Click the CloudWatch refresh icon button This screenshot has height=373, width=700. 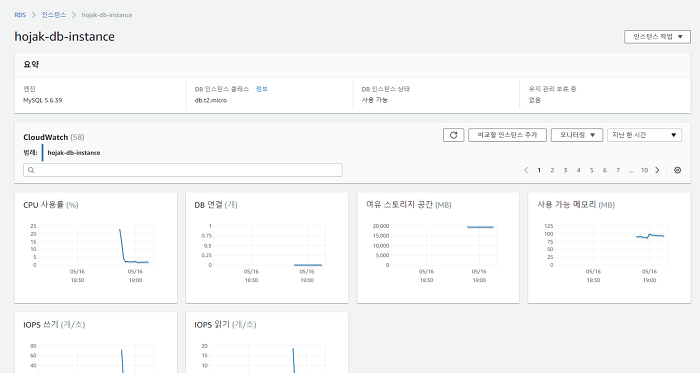point(454,135)
